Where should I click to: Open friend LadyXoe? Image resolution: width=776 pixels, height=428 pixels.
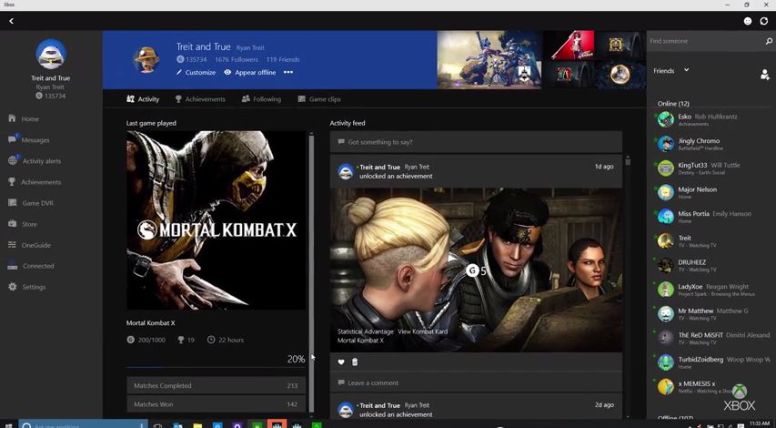point(711,289)
